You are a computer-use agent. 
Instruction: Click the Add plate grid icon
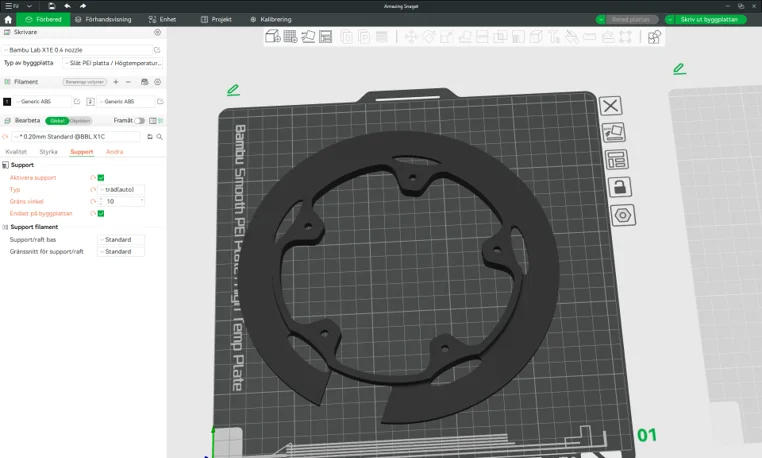coord(289,37)
